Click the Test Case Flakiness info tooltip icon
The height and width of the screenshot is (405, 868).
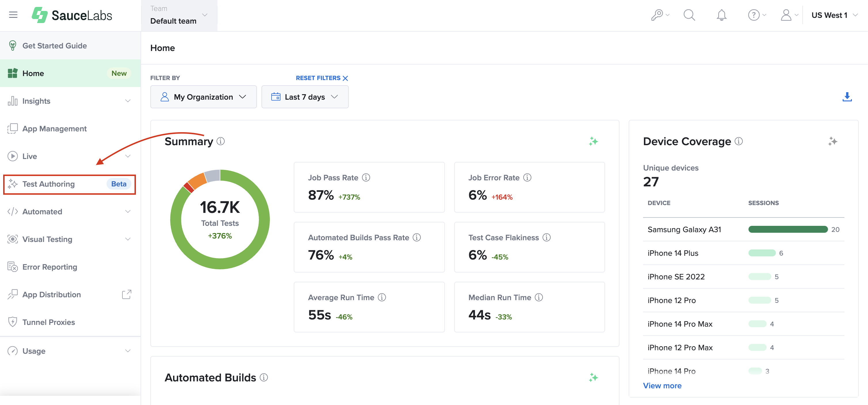[547, 237]
